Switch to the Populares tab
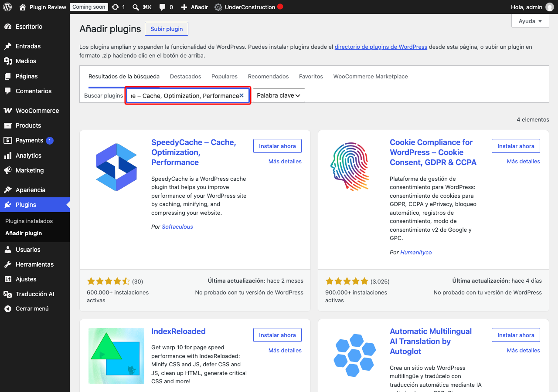558x392 pixels. [225, 76]
